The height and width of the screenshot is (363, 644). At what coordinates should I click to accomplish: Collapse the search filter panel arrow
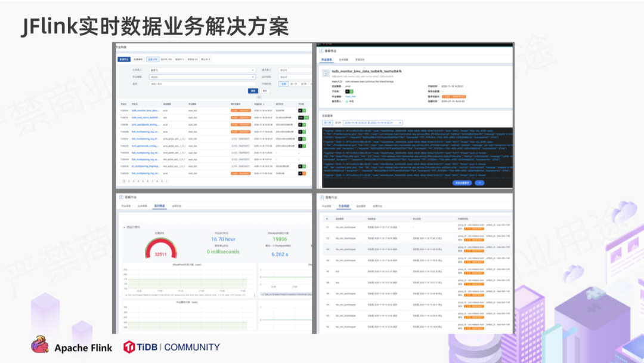tap(259, 97)
